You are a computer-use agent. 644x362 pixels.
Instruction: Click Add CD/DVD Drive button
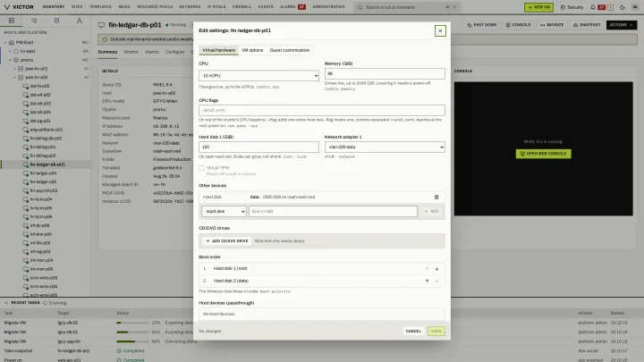pos(226,241)
